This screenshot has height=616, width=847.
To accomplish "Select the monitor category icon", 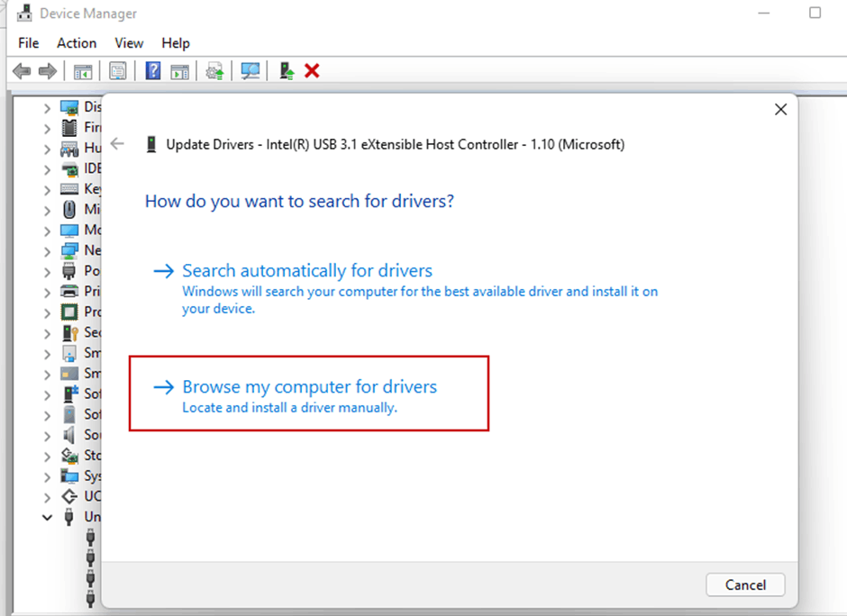I will (69, 231).
